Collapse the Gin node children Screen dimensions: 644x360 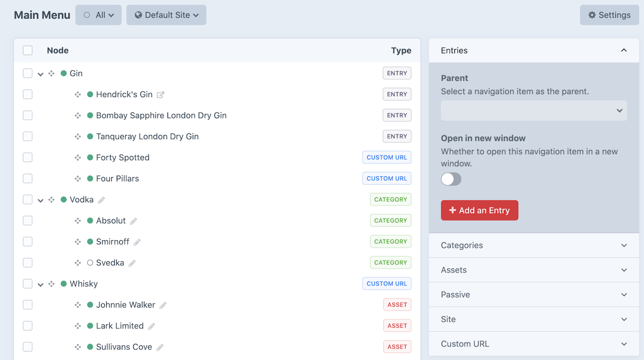coord(40,74)
